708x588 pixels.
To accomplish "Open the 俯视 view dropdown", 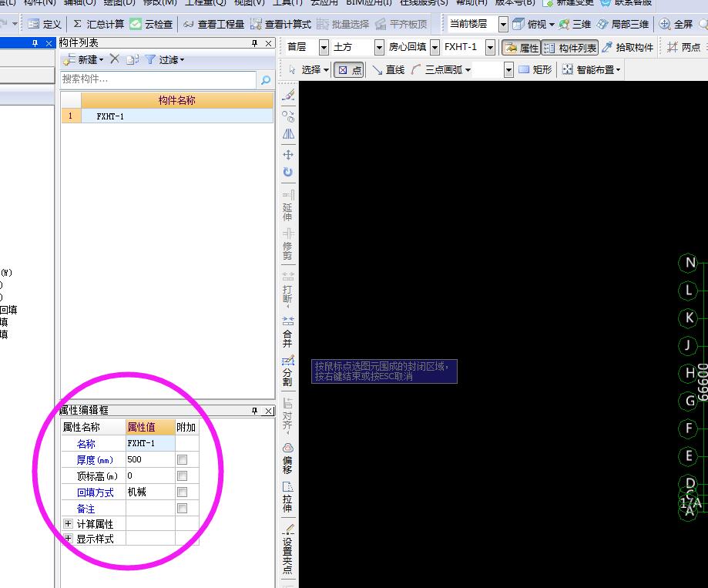I will [x=552, y=25].
